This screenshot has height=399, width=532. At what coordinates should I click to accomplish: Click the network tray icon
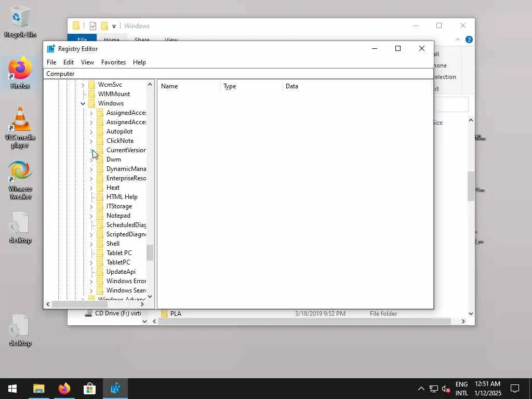point(434,389)
